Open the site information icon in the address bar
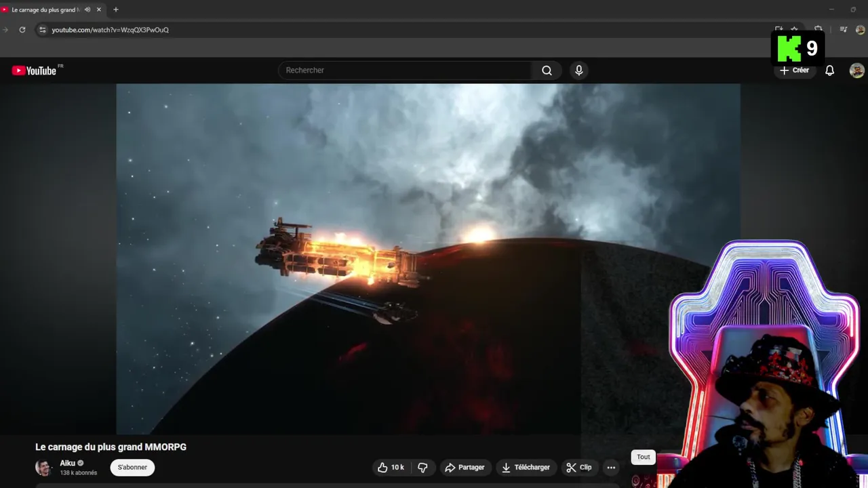 point(42,30)
